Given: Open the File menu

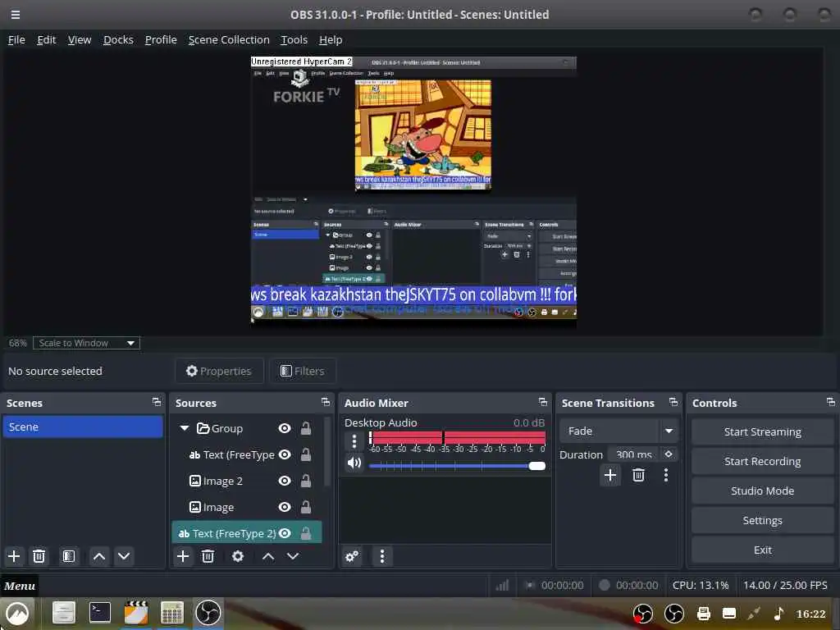Looking at the screenshot, I should pos(16,39).
